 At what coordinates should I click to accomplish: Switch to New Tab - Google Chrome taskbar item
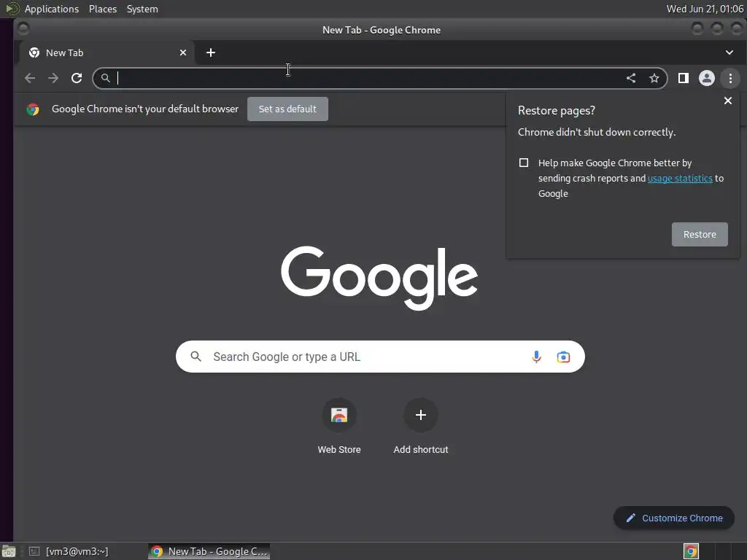[209, 551]
